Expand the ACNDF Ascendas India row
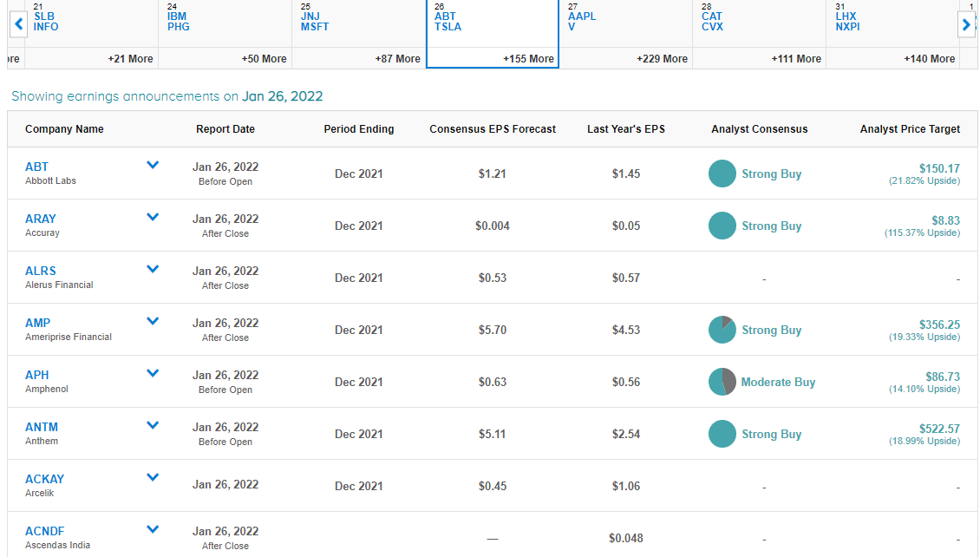Screen dimensions: 980x557 pos(153,529)
